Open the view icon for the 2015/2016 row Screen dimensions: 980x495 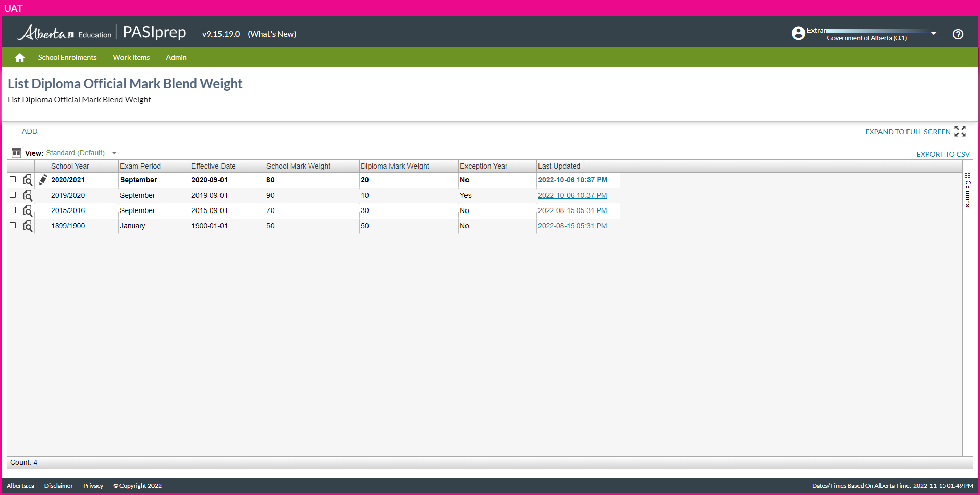pyautogui.click(x=28, y=211)
